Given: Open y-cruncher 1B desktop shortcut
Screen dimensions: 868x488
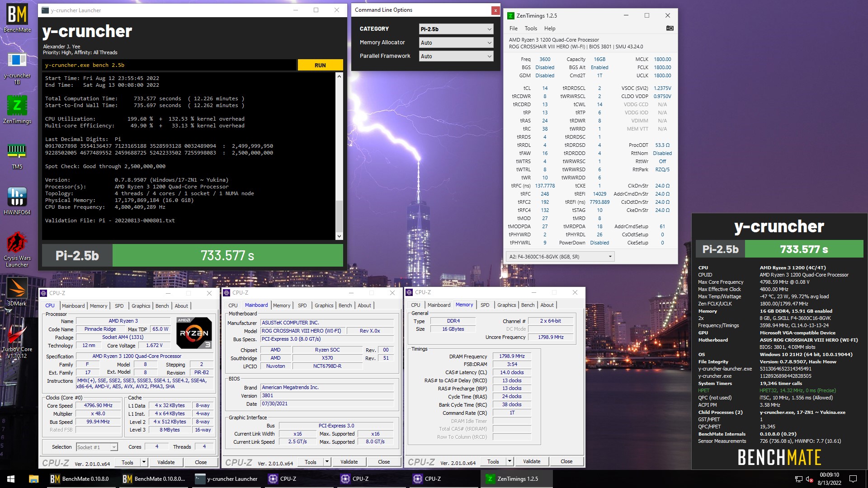Looking at the screenshot, I should point(17,68).
